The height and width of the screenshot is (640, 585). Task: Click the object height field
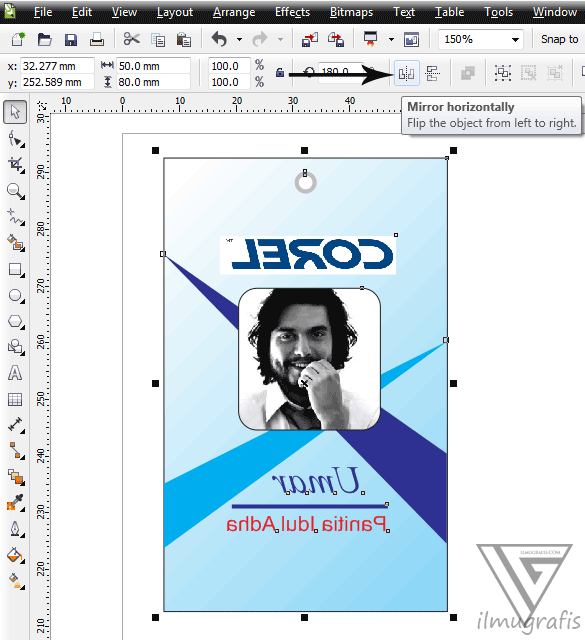(153, 82)
